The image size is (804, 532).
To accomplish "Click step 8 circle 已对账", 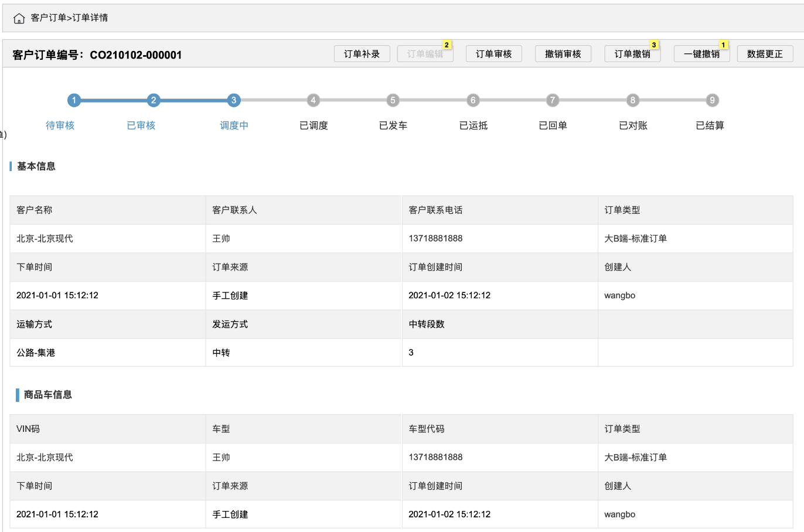I will [632, 100].
